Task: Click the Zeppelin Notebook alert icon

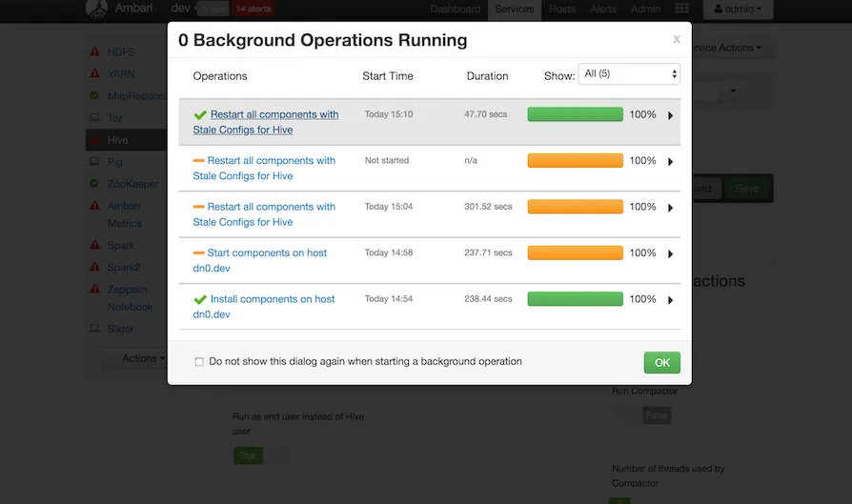Action: (94, 289)
